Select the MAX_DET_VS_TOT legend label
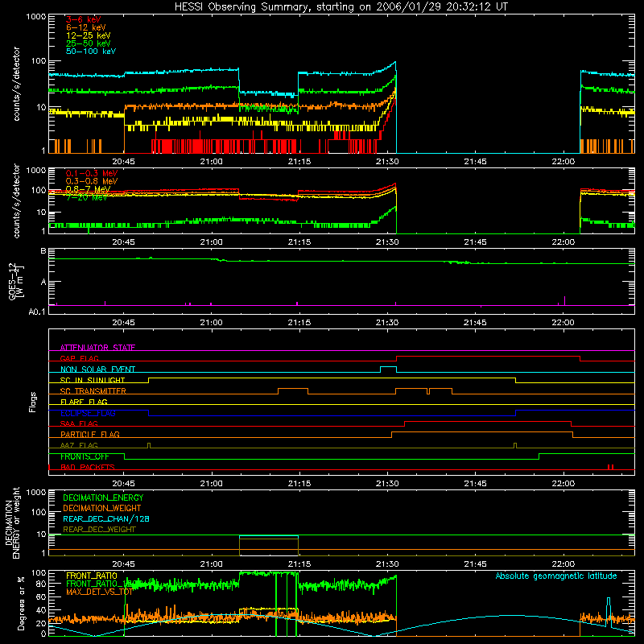The width and height of the screenshot is (644, 644). click(x=99, y=592)
